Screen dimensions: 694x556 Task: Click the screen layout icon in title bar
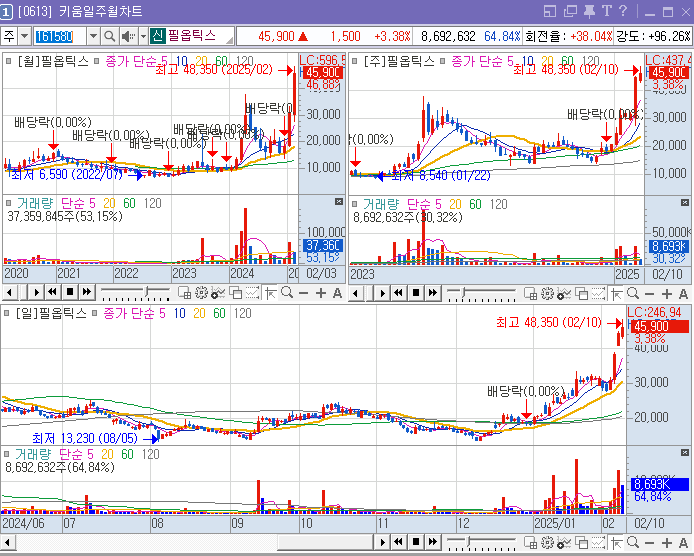click(549, 11)
